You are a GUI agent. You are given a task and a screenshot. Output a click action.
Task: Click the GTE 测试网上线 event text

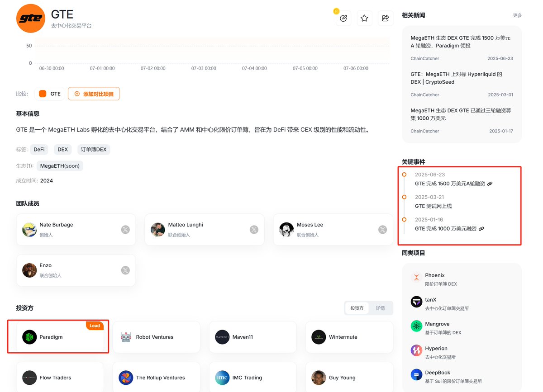point(433,206)
